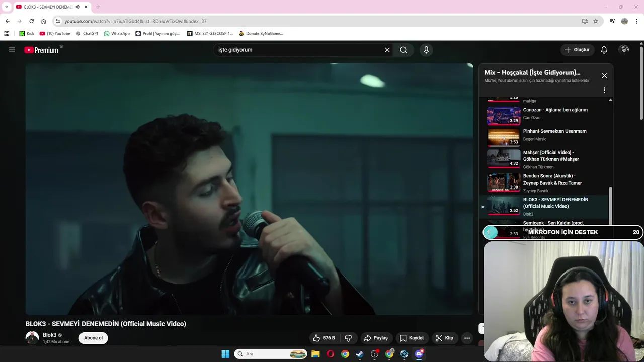Open install/cast icon in address bar
Screen dimensions: 644x362
[x=585, y=21]
